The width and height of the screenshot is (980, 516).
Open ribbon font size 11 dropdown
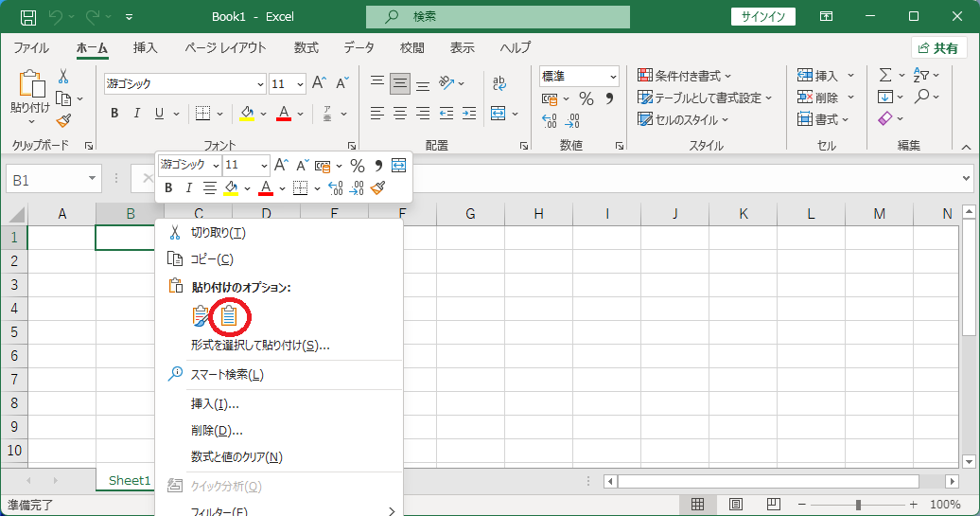pyautogui.click(x=300, y=84)
